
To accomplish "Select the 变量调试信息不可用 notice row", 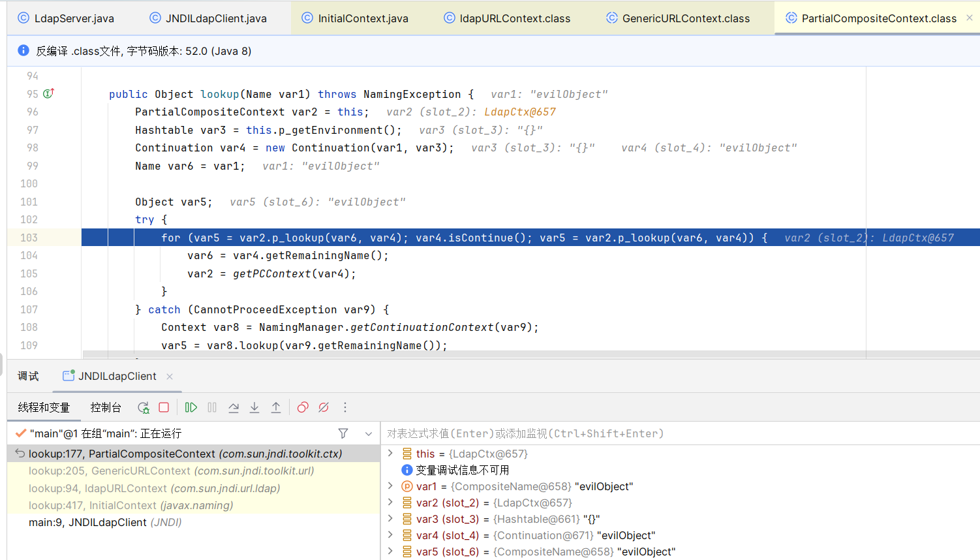I will point(679,470).
